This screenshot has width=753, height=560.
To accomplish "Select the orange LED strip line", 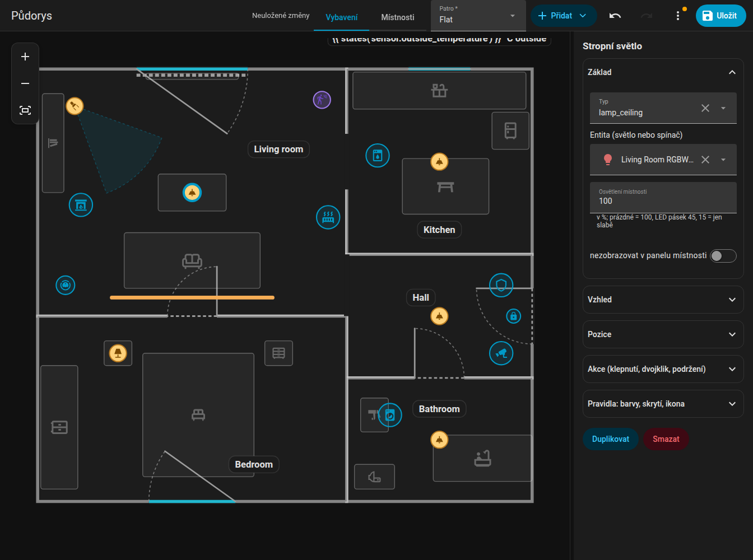I will 192,298.
